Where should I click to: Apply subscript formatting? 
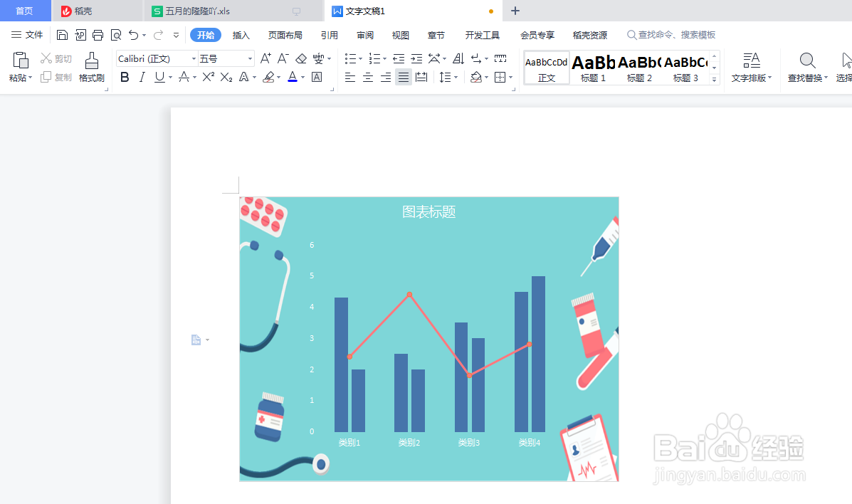pos(226,77)
